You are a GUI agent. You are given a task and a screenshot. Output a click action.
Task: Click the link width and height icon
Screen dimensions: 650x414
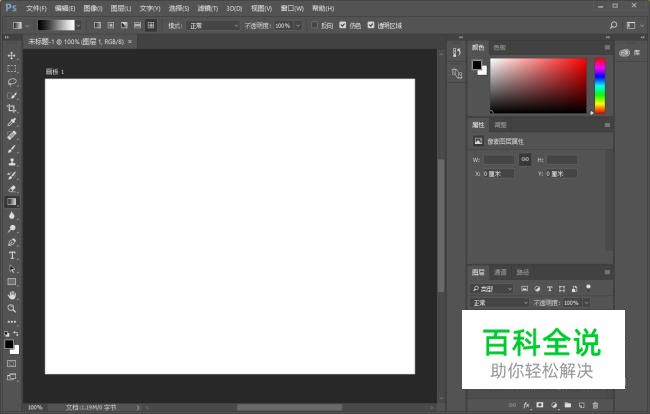pos(525,160)
